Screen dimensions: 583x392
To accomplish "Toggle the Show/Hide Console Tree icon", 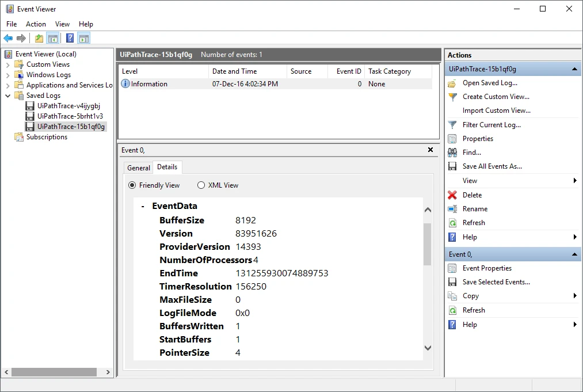I will [53, 38].
